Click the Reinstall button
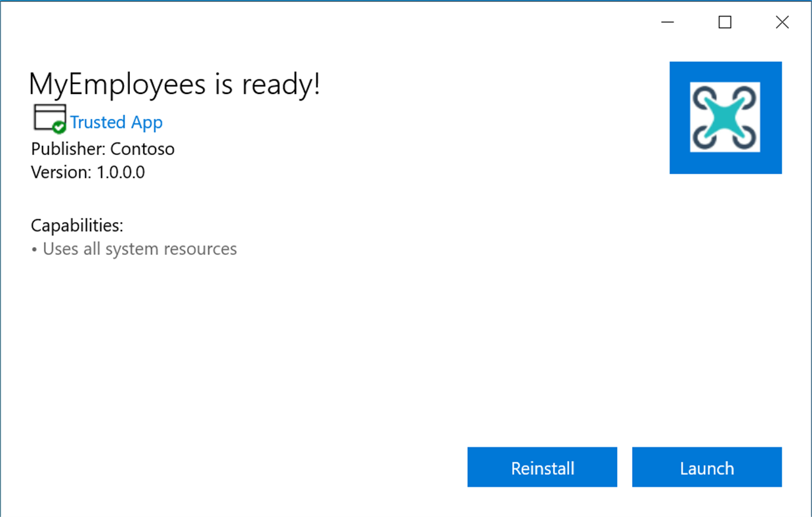This screenshot has height=517, width=812. (542, 467)
